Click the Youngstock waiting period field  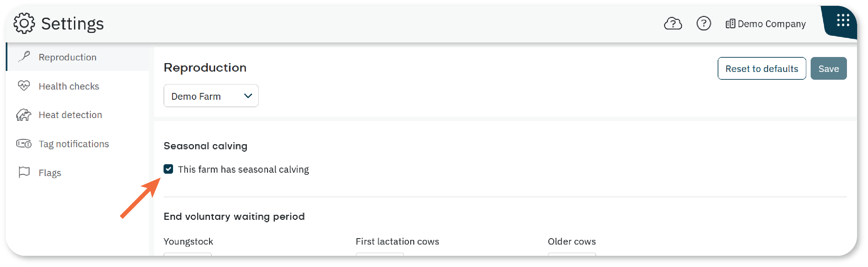188,254
